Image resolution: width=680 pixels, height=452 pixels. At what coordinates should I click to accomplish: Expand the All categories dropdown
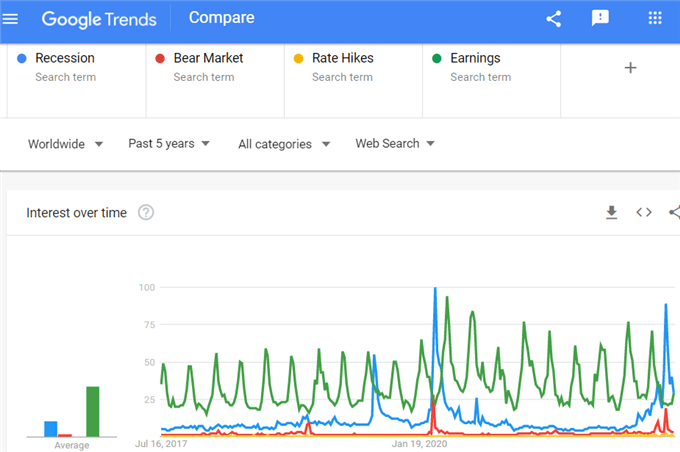284,144
